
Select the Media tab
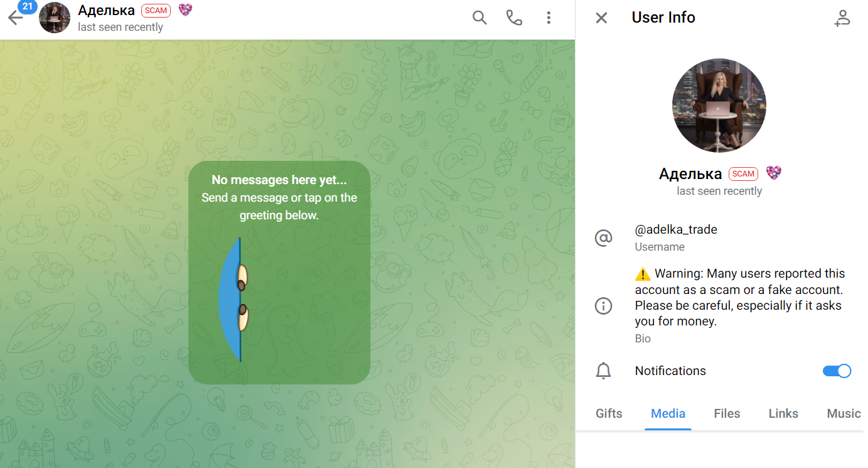pos(668,413)
